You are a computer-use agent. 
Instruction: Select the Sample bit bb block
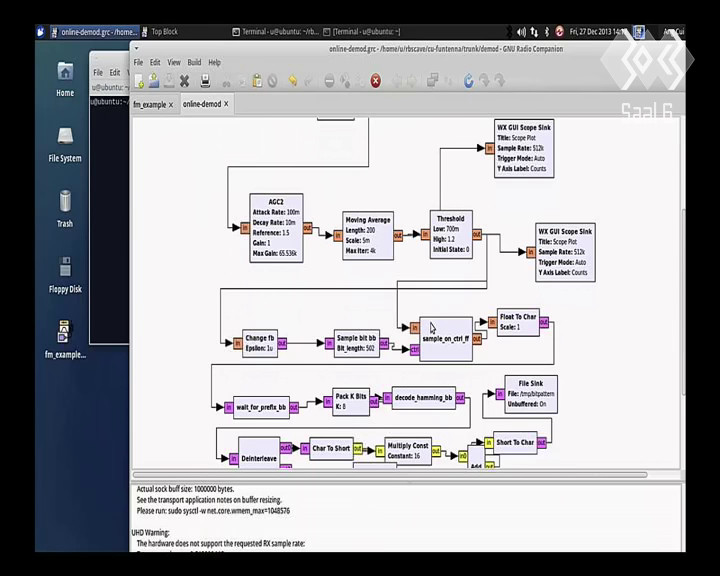(x=356, y=343)
